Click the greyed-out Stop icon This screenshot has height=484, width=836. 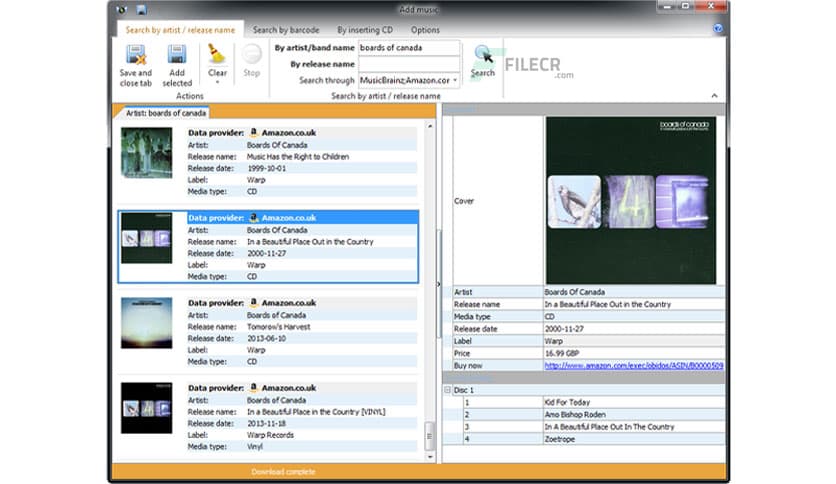(251, 55)
